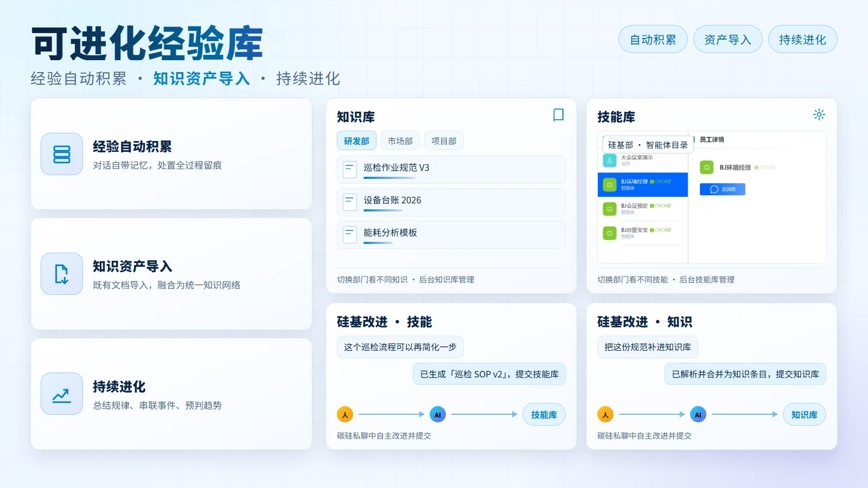Select the highlighted BJ环境经理 list row
This screenshot has width=868, height=488.
point(643,185)
